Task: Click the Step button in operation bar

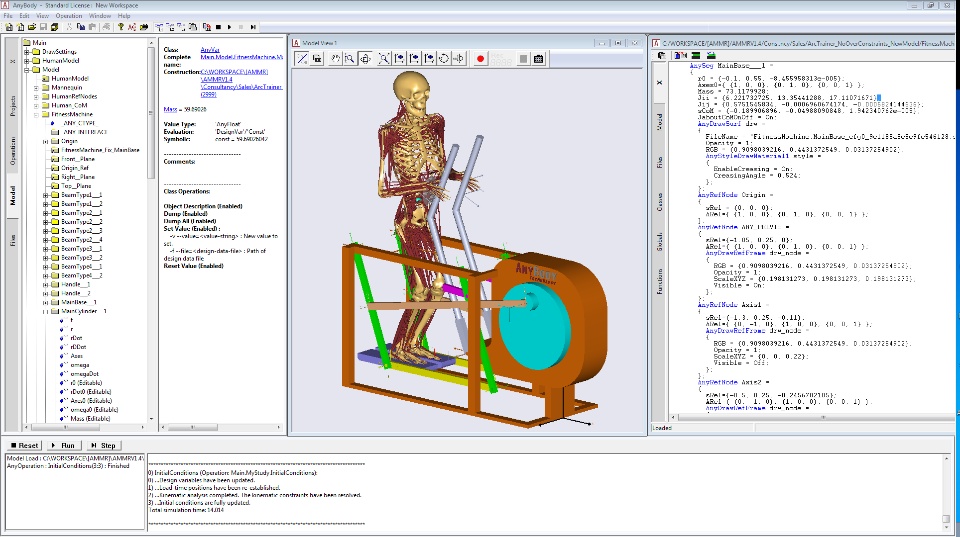Action: (x=103, y=446)
